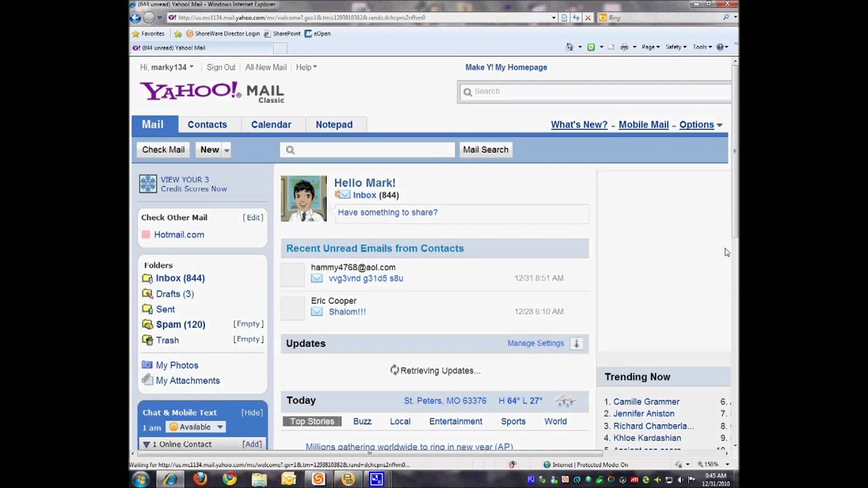
Task: Click the Check Mail button
Action: [163, 150]
